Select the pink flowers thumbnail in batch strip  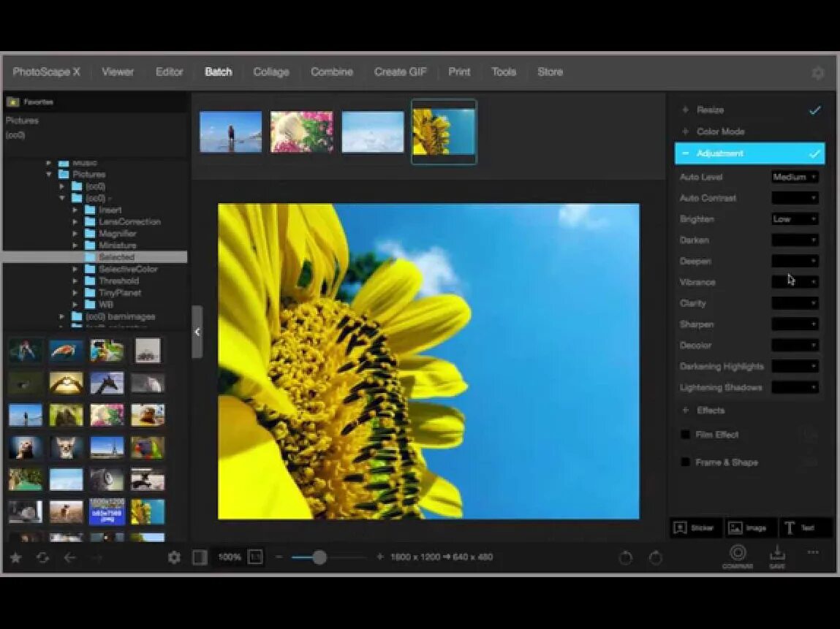[x=302, y=131]
